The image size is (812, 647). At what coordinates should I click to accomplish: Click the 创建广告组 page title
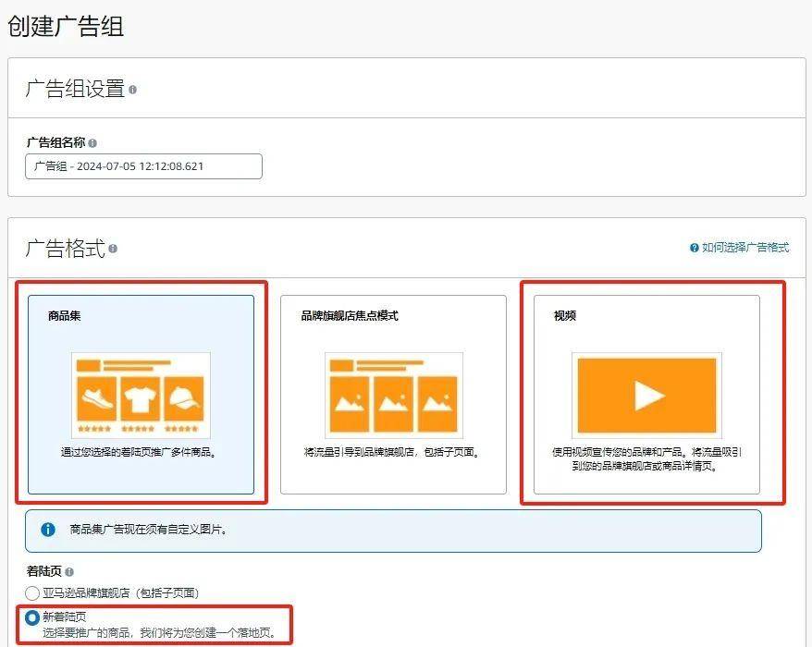66,27
